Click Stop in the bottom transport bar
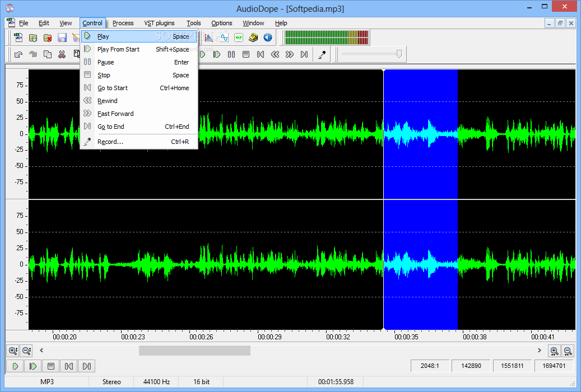The height and width of the screenshot is (392, 581). pos(51,366)
